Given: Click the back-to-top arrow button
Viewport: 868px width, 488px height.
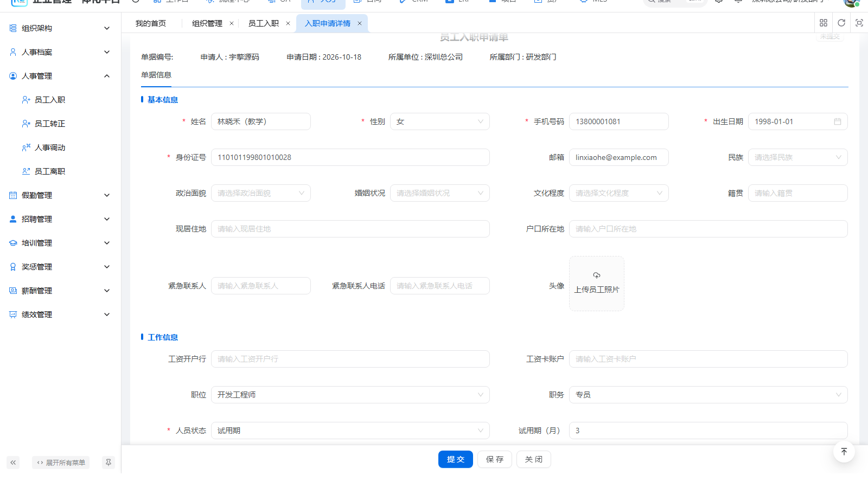Looking at the screenshot, I should point(844,452).
